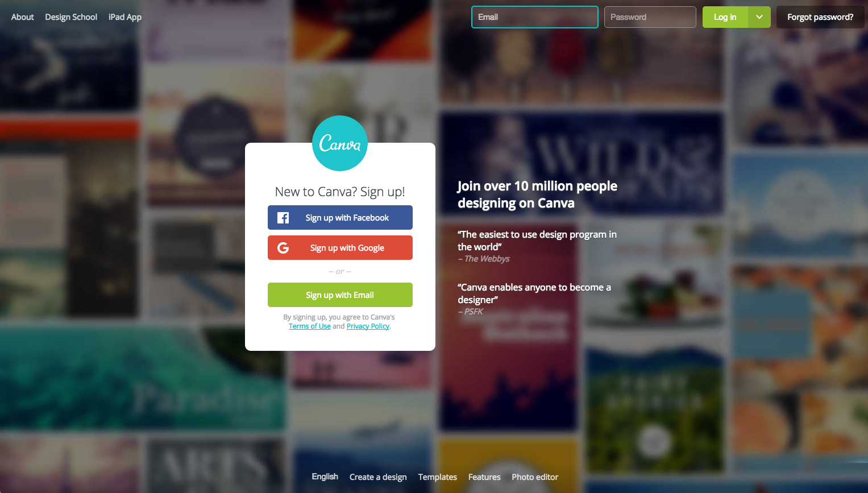Viewport: 868px width, 493px height.
Task: Open the Design School menu item
Action: [x=71, y=17]
